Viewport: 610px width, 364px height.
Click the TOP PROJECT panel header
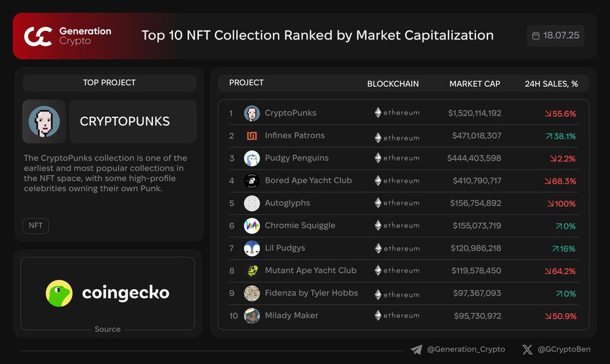[x=109, y=83]
